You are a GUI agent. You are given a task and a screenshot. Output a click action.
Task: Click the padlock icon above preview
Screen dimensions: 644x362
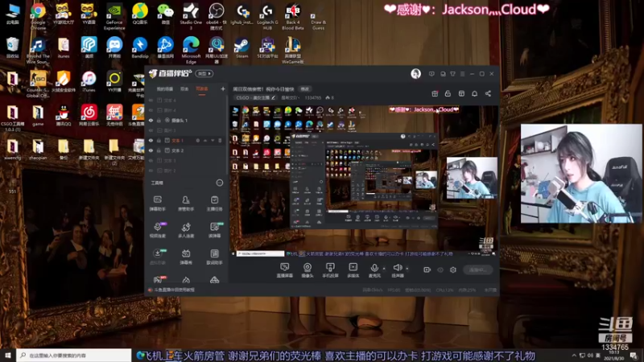(448, 93)
